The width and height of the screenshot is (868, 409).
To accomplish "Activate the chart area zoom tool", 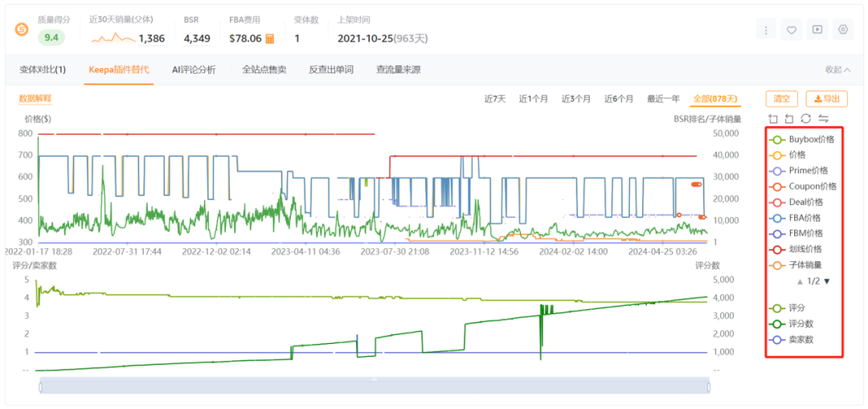I will 773,118.
